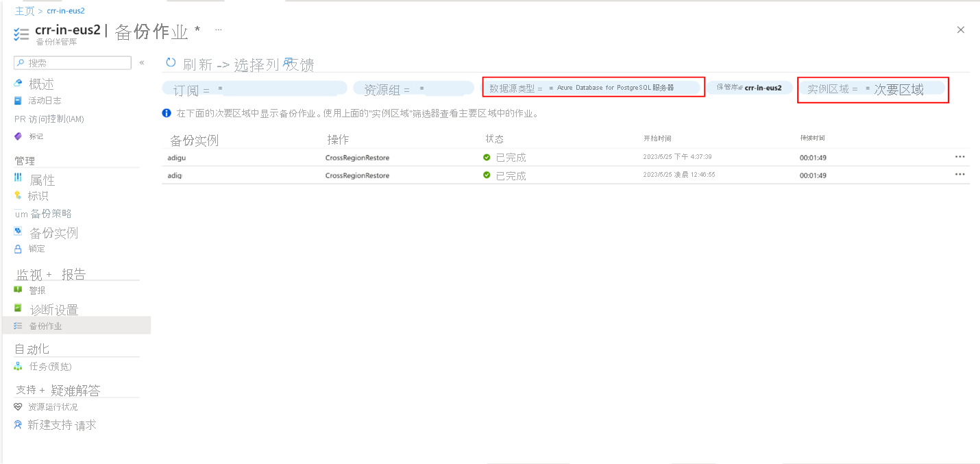
Task: Click start time 2023/5/25 下午 4:37:39
Action: coord(677,157)
